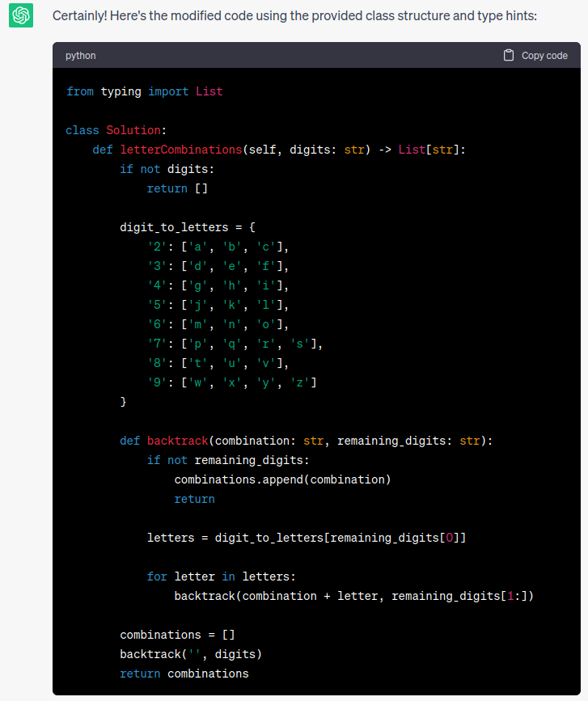
Task: Click the dictionary row for key '2'
Action: pos(218,247)
